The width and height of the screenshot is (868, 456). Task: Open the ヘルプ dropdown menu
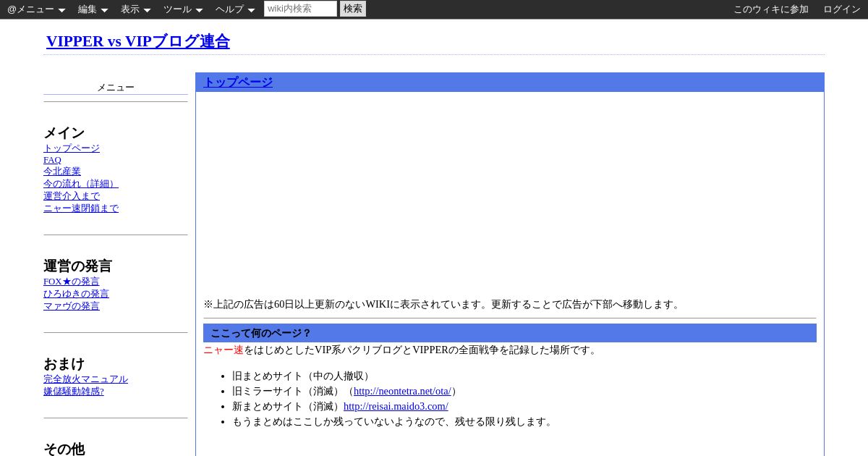tap(235, 9)
